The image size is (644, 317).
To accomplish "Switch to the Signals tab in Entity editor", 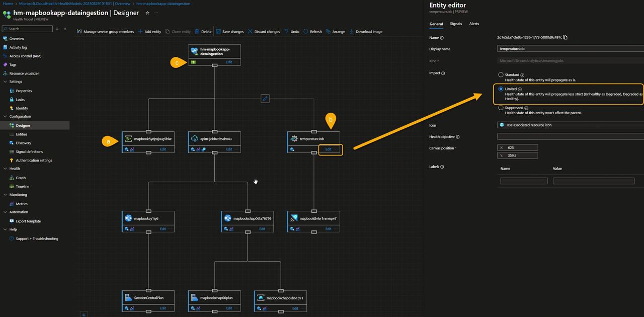I will (x=455, y=24).
